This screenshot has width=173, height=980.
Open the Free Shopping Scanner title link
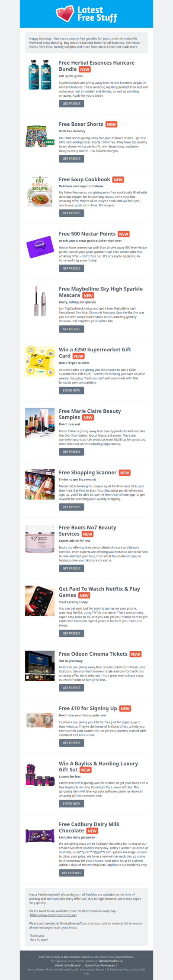click(x=88, y=473)
